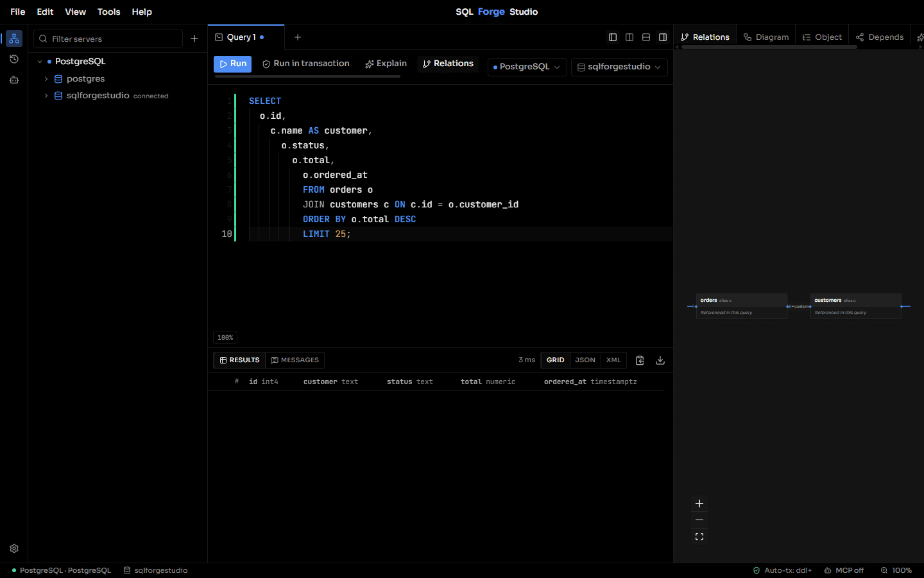
Task: Fit relations diagram to view
Action: 699,537
